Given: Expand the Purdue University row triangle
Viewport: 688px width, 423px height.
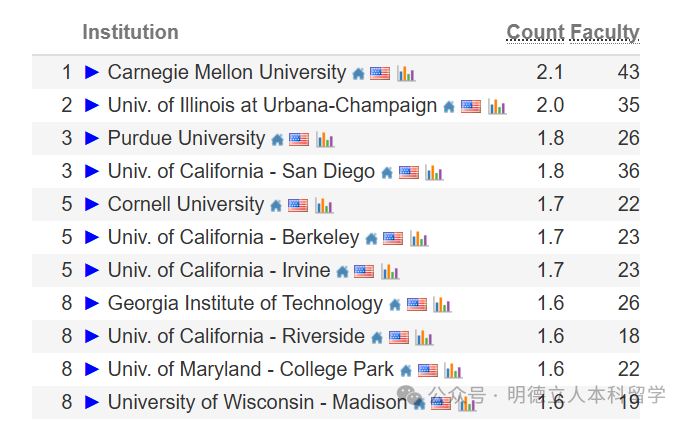Looking at the screenshot, I should coord(92,138).
